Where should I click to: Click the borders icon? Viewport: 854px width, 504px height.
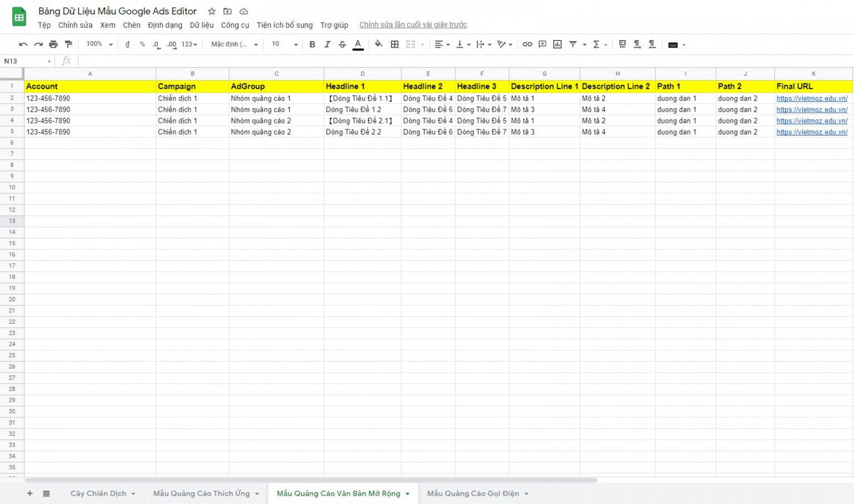395,44
